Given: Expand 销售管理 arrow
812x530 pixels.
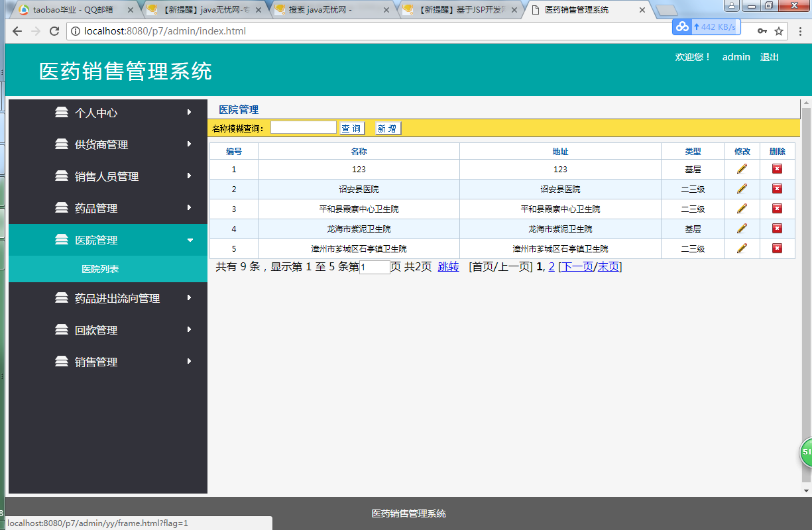Looking at the screenshot, I should pyautogui.click(x=190, y=361).
